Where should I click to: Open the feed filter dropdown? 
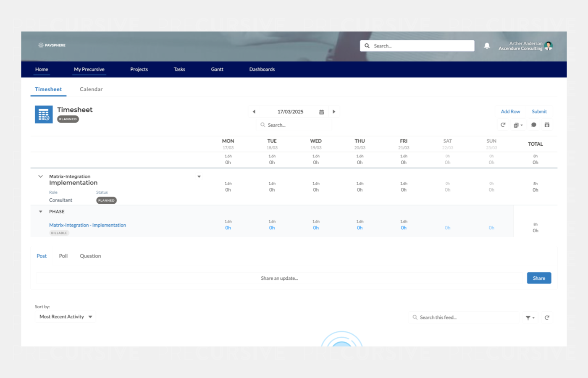pos(530,318)
